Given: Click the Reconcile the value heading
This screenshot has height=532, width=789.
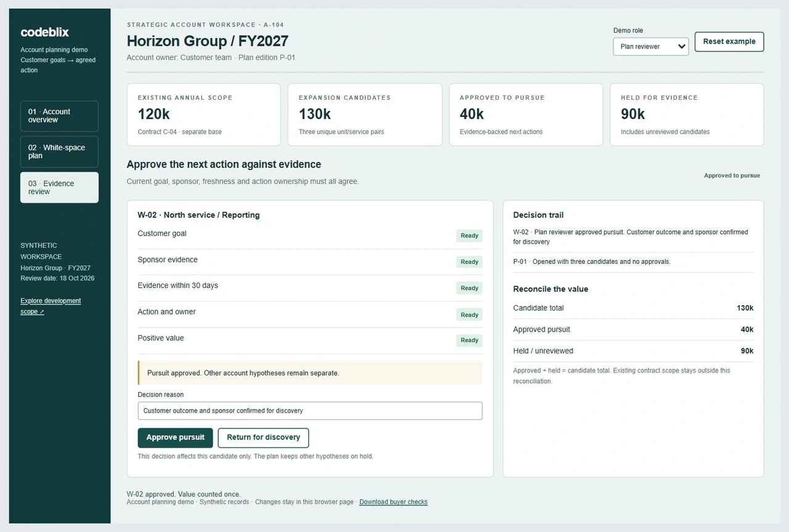Looking at the screenshot, I should 550,289.
